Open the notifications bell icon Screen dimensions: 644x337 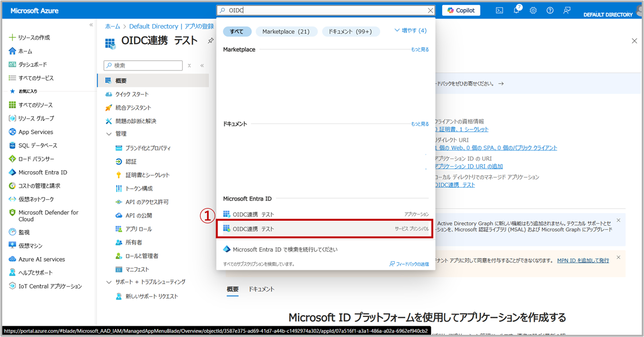(517, 10)
